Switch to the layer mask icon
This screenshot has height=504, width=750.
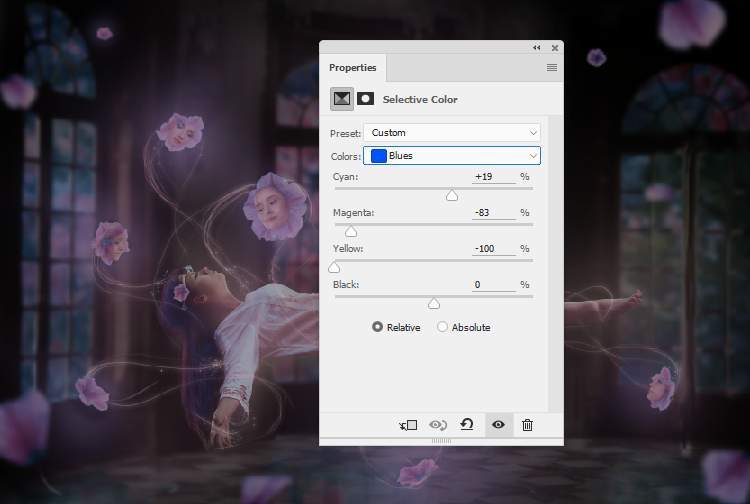[365, 99]
